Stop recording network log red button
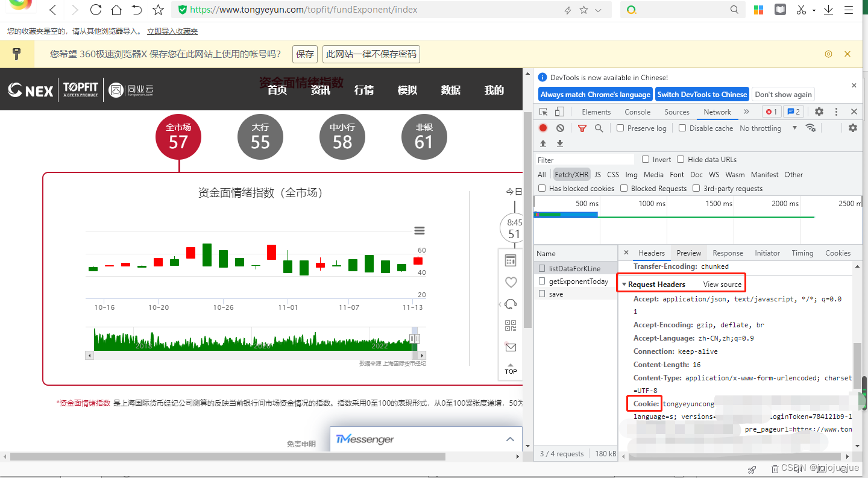The height and width of the screenshot is (478, 868). tap(543, 128)
